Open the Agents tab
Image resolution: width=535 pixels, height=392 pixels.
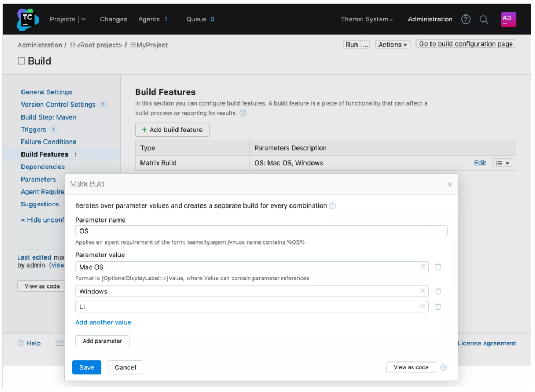click(x=153, y=19)
